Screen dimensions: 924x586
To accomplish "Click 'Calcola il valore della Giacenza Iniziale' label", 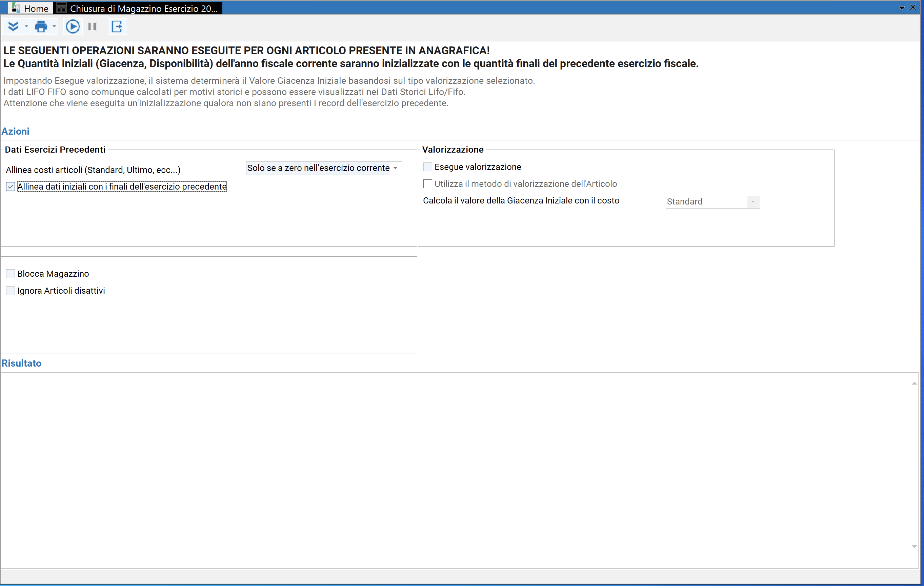I will pyautogui.click(x=521, y=201).
